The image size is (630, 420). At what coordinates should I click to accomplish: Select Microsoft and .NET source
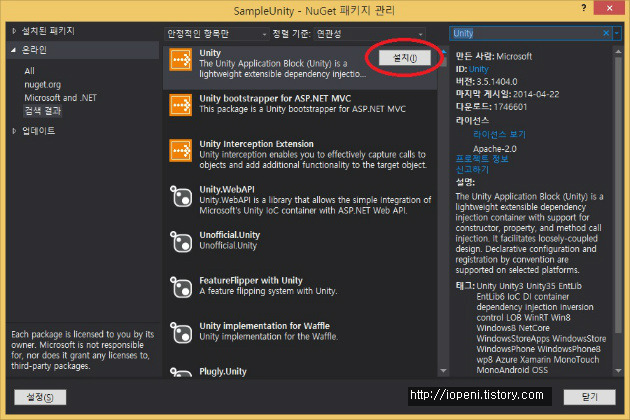[x=60, y=98]
